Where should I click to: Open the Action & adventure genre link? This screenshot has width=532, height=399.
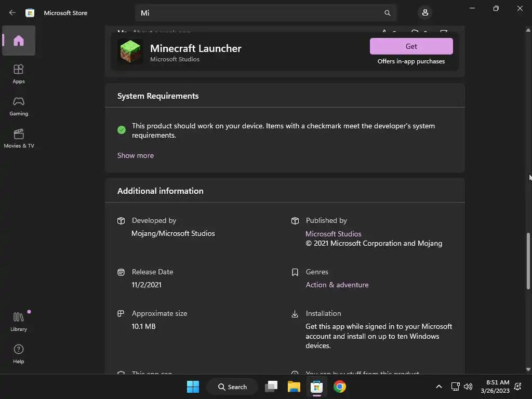click(337, 285)
